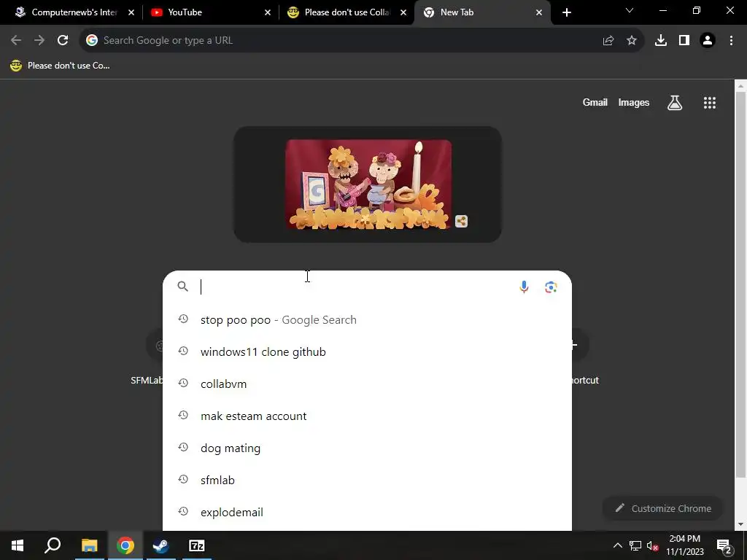The width and height of the screenshot is (747, 560).
Task: Open the tab search chevron
Action: click(x=630, y=10)
